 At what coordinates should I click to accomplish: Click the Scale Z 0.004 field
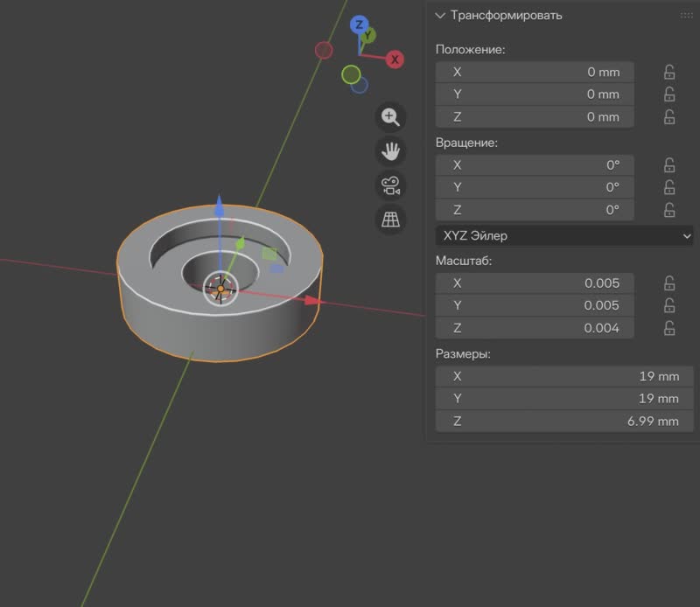click(535, 328)
